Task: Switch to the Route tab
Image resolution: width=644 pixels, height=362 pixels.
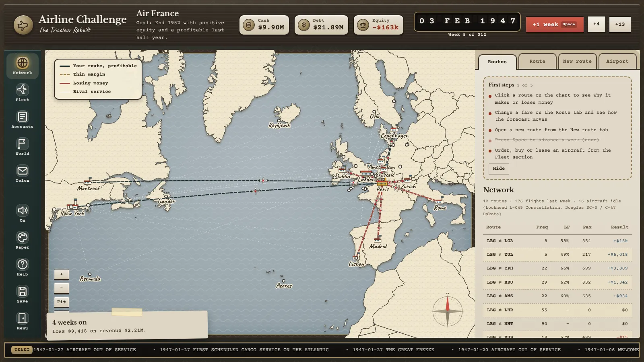Action: (x=537, y=62)
